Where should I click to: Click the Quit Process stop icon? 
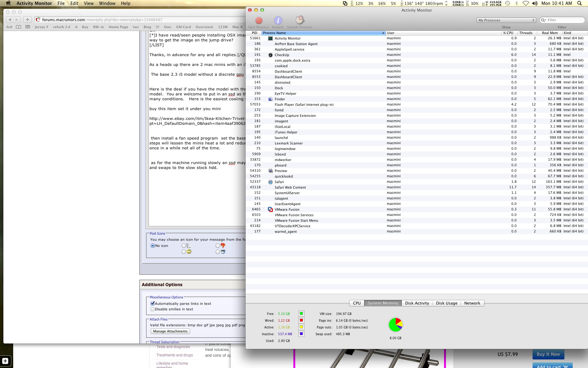point(259,20)
